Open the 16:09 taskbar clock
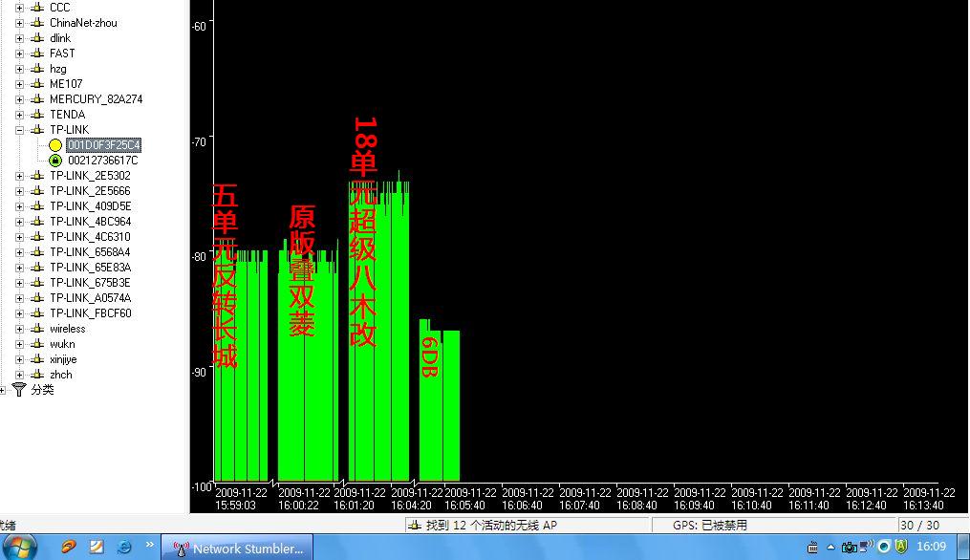 tap(931, 547)
